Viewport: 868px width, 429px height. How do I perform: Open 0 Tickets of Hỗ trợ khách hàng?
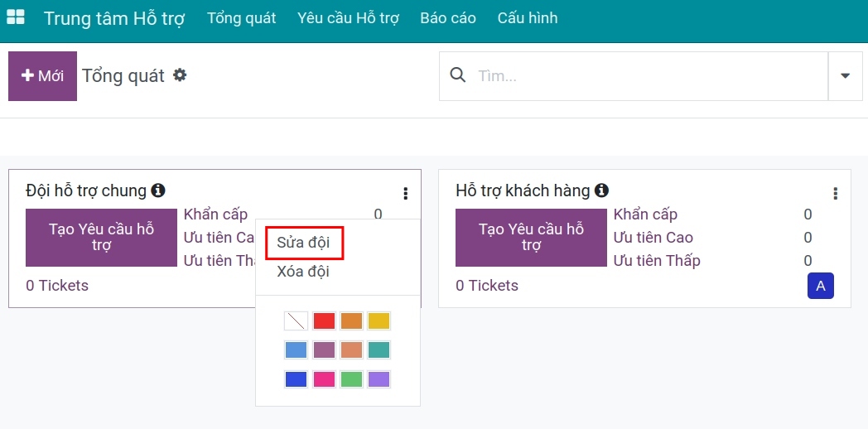(487, 286)
